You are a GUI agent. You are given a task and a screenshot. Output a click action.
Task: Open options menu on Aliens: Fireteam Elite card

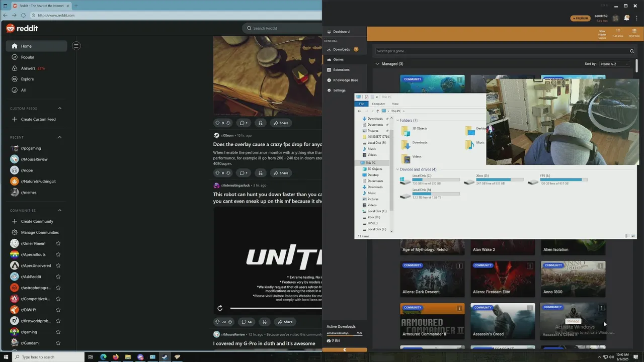tap(530, 265)
